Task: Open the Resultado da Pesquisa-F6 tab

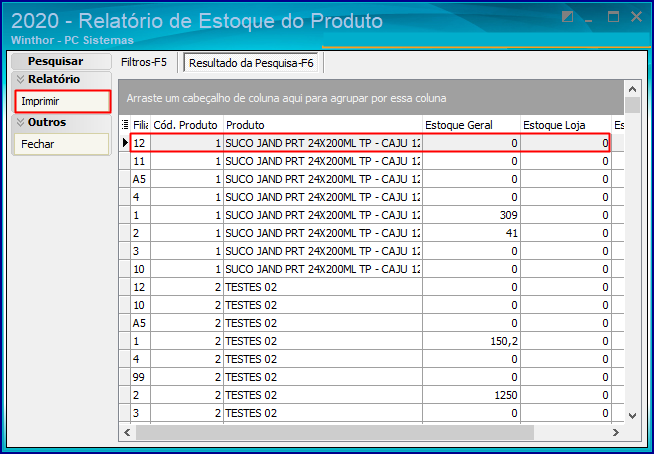Action: pos(251,63)
